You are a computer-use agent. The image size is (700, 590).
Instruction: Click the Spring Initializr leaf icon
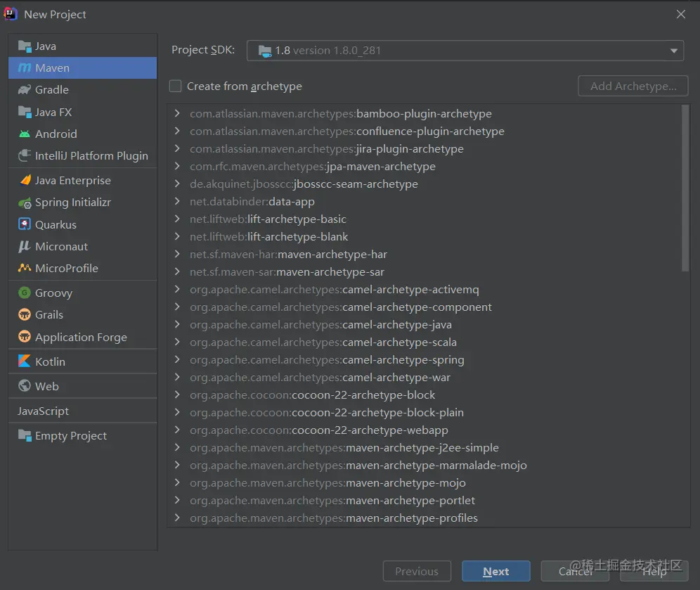coord(25,203)
